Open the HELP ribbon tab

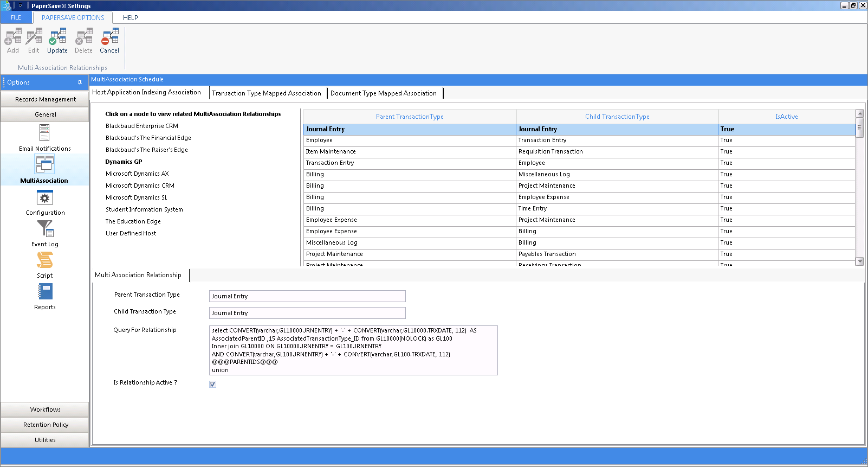131,18
